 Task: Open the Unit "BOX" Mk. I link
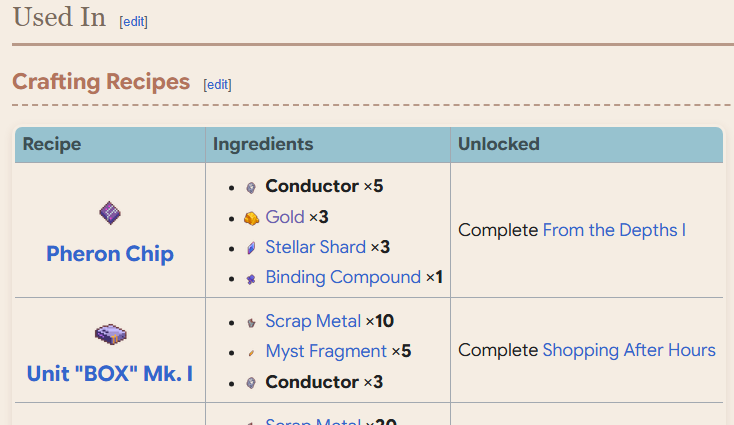pyautogui.click(x=110, y=374)
